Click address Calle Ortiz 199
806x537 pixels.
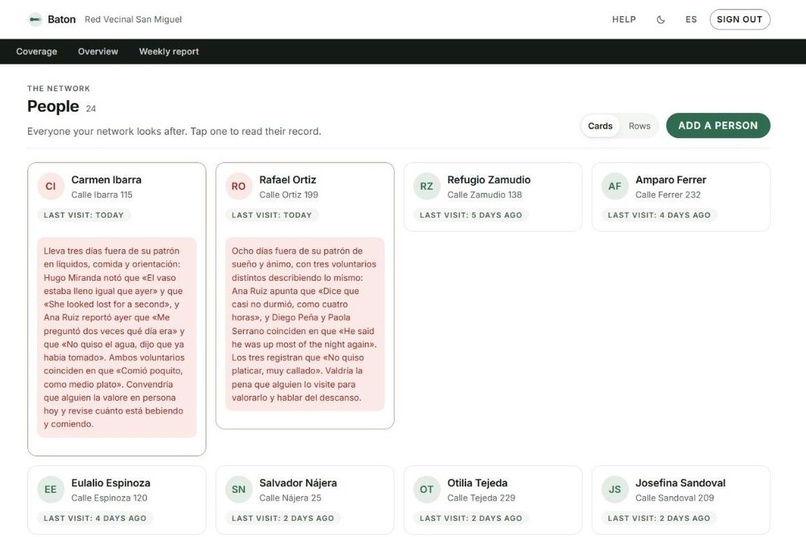289,195
